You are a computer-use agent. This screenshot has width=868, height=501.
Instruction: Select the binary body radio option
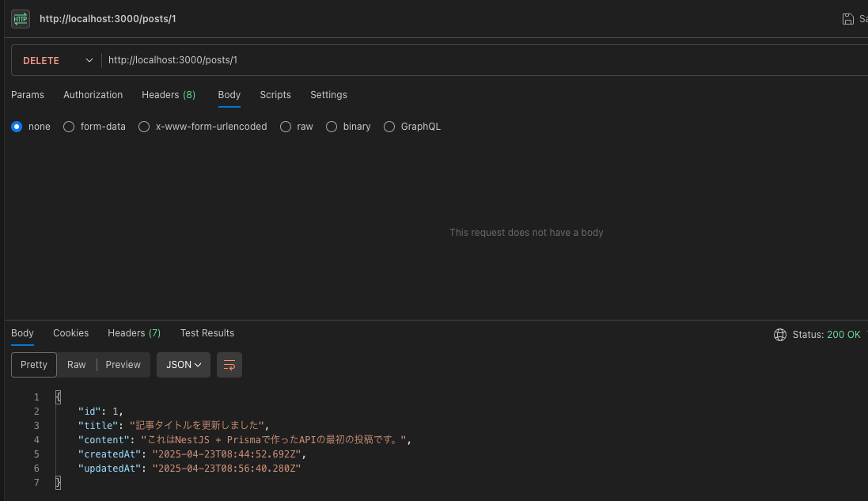click(x=332, y=127)
